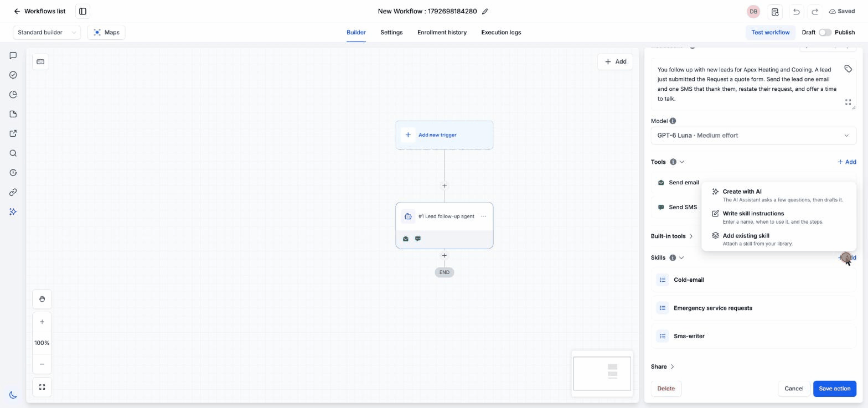The width and height of the screenshot is (868, 408).
Task: Open the pie chart icon in left sidebar
Action: point(13,95)
